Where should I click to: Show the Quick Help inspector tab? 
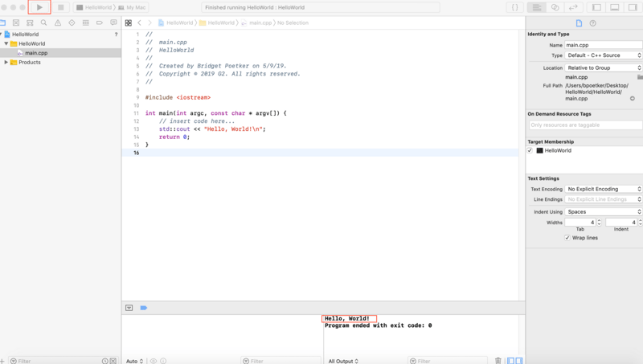(x=592, y=23)
